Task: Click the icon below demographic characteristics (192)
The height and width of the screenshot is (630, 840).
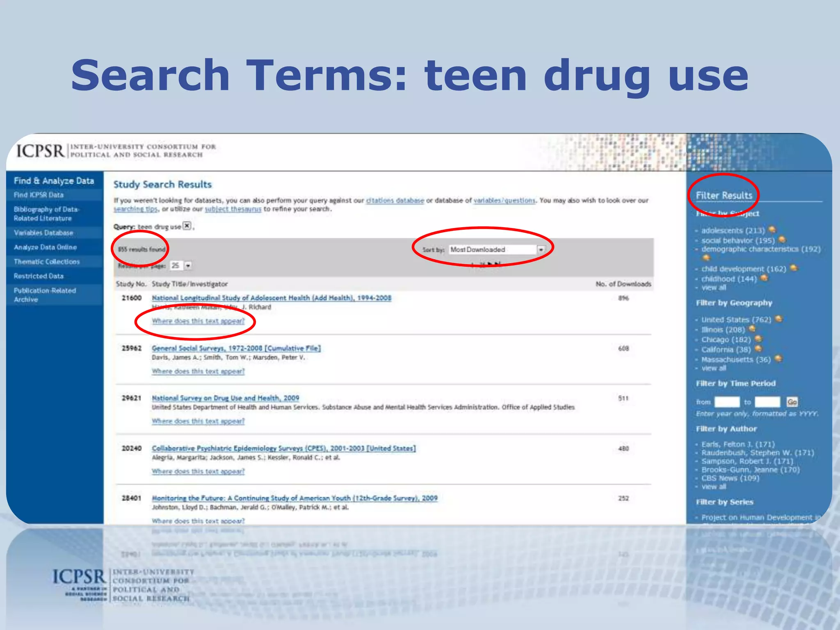Action: (x=706, y=258)
